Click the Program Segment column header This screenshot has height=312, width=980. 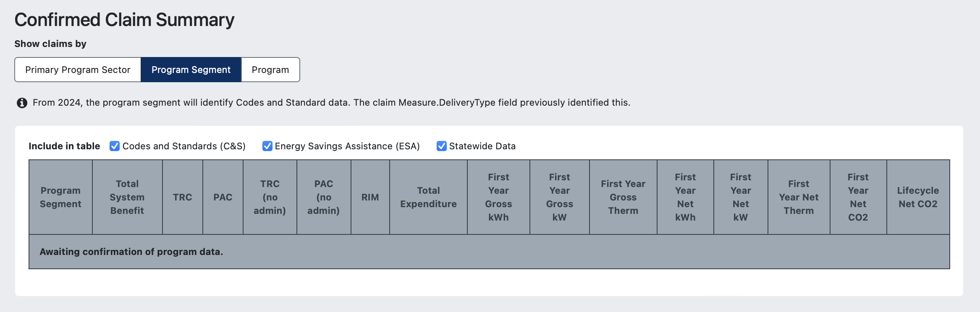click(x=60, y=197)
